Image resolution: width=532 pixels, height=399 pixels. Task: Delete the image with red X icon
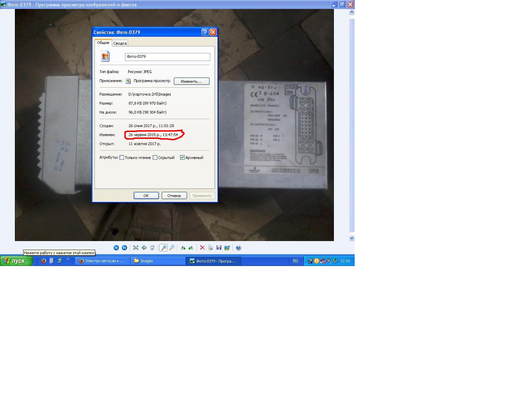(202, 248)
